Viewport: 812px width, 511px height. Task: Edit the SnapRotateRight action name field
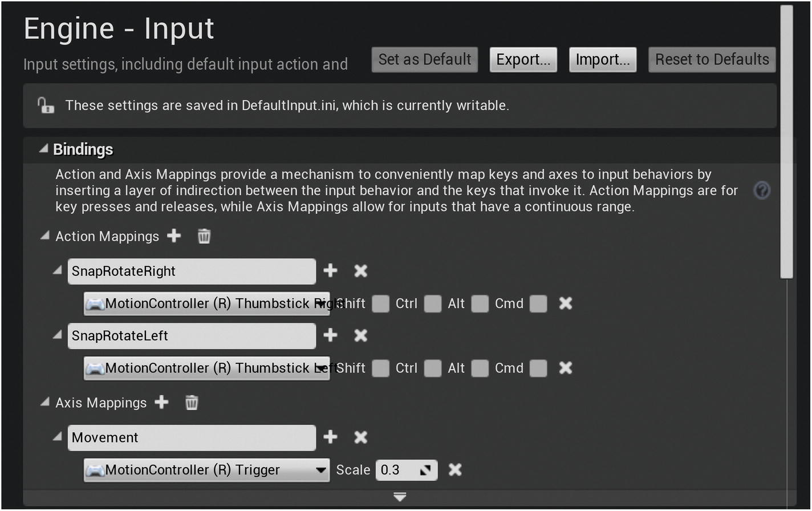click(192, 271)
